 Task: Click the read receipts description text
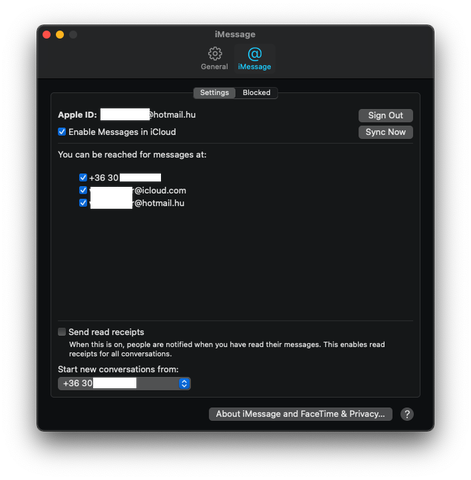pyautogui.click(x=227, y=349)
